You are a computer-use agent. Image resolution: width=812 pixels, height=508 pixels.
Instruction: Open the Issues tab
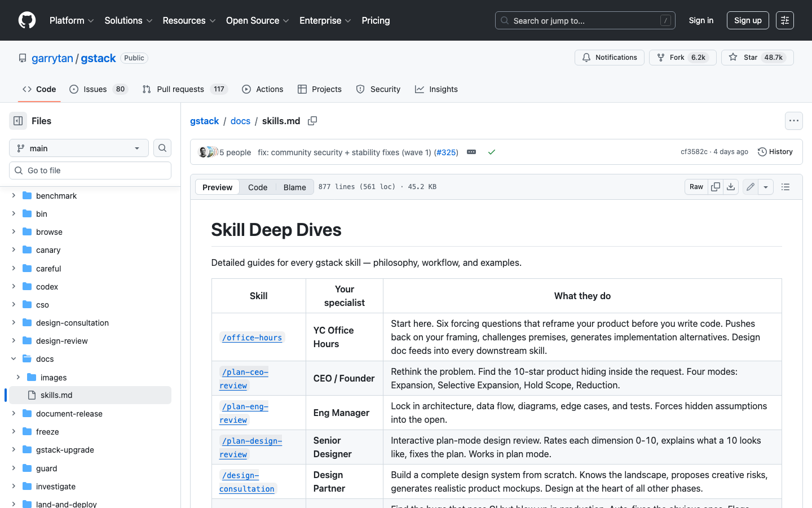[x=99, y=89]
